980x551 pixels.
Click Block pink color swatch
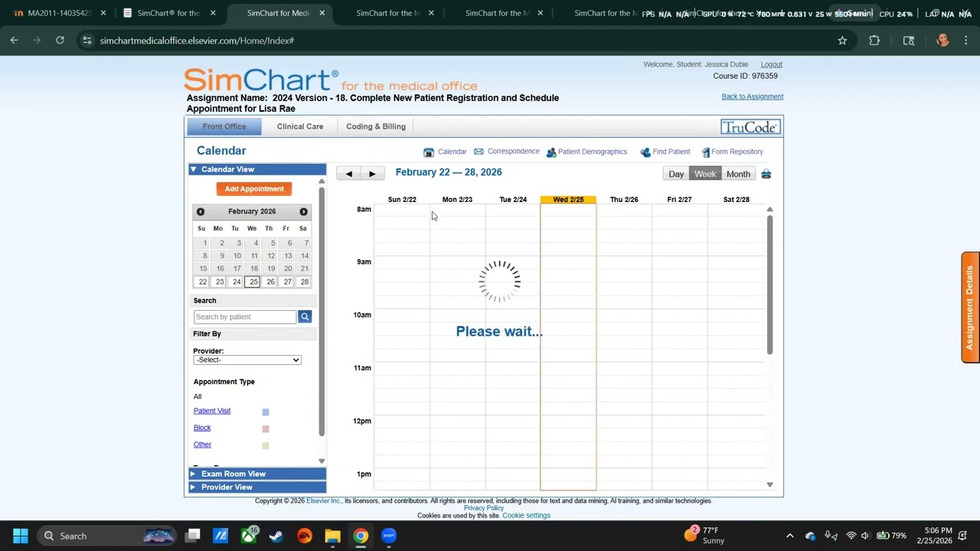pos(266,429)
